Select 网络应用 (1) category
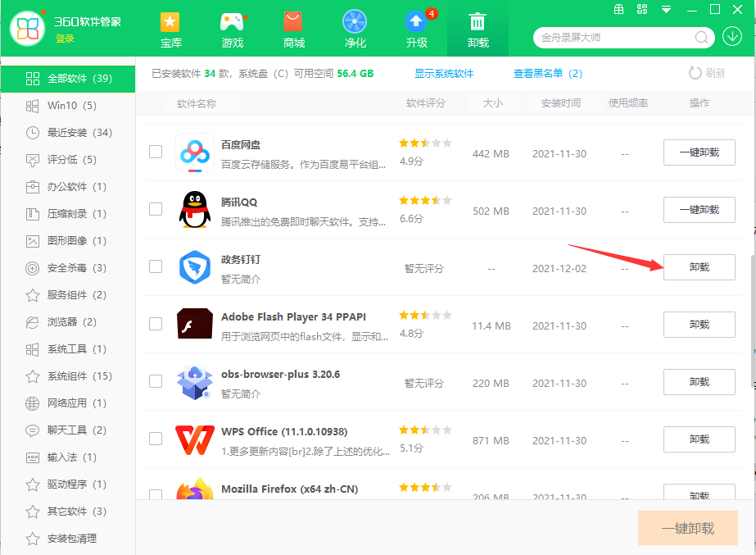The width and height of the screenshot is (756, 555). click(x=68, y=403)
